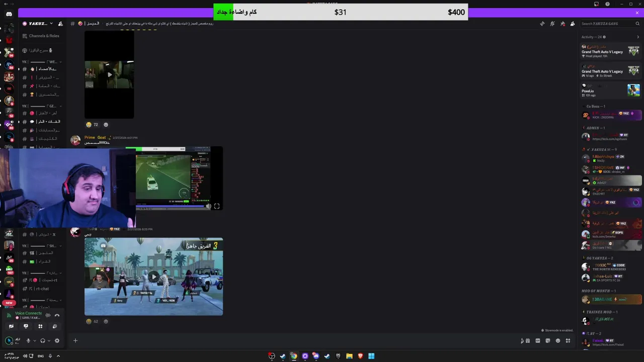The height and width of the screenshot is (362, 644).
Task: Open pinned messages icon
Action: pos(562,24)
